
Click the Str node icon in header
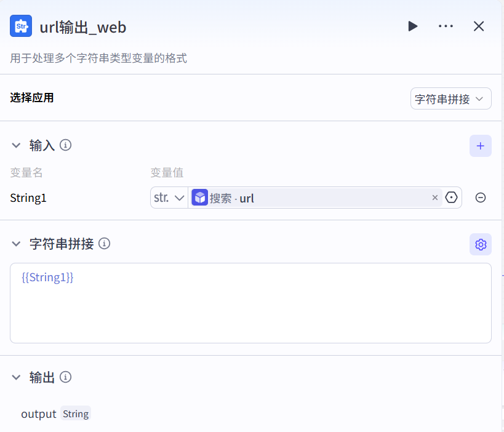coord(21,26)
